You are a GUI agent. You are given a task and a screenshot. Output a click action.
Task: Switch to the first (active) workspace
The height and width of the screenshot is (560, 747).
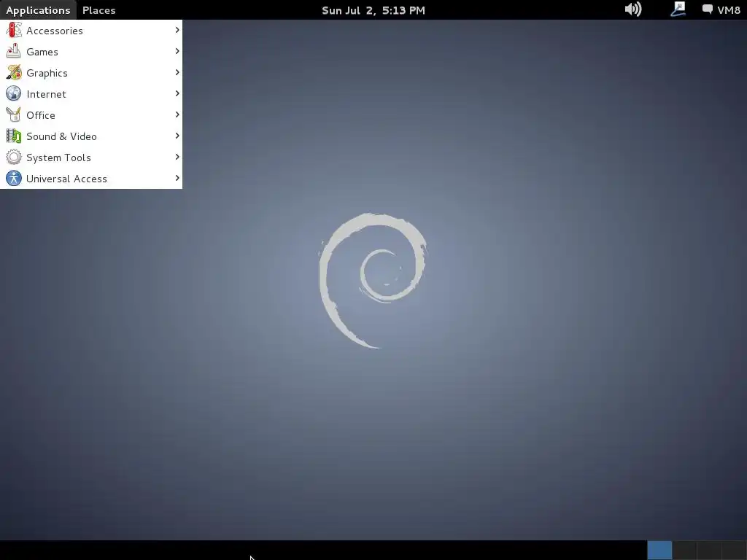point(659,551)
